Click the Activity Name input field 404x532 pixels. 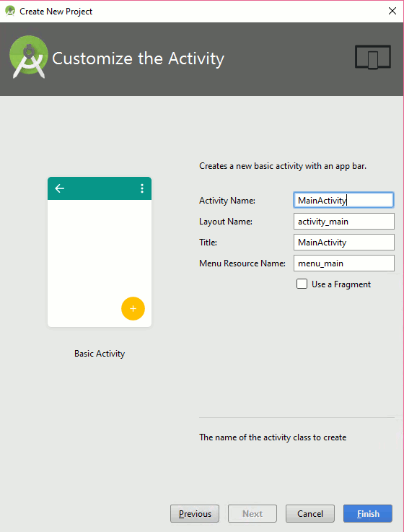(343, 200)
